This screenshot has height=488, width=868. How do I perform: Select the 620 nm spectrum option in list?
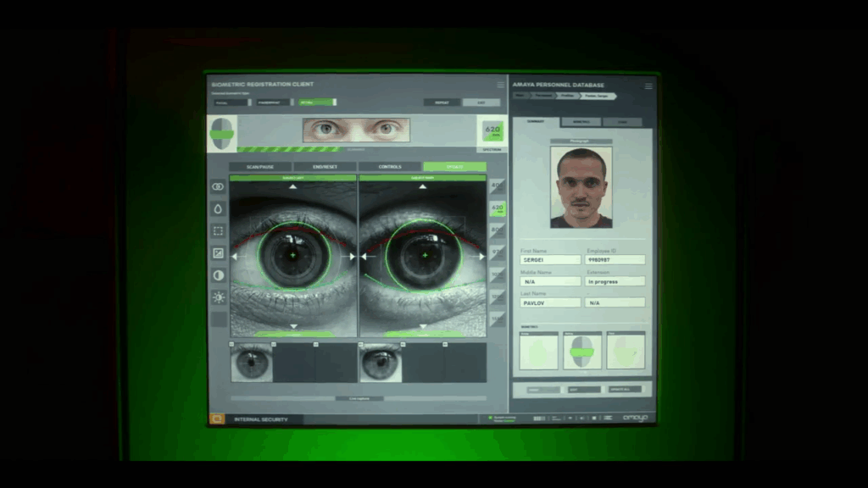pyautogui.click(x=497, y=208)
